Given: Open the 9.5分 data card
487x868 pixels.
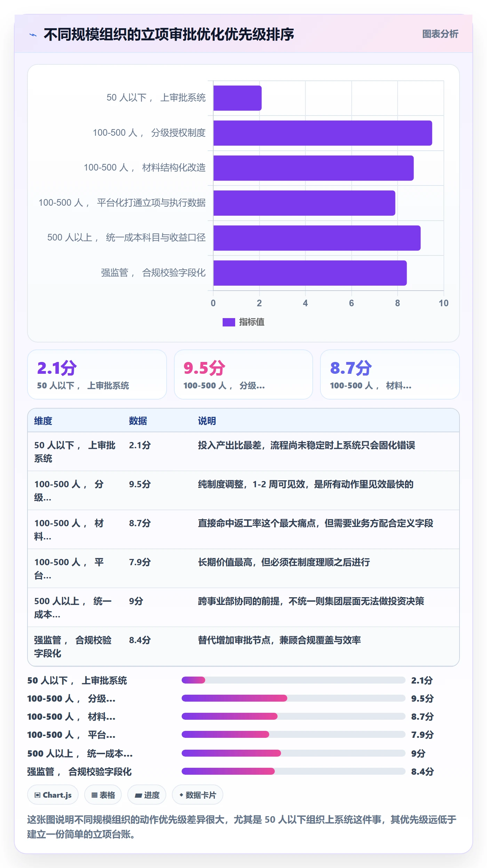Looking at the screenshot, I should (243, 374).
